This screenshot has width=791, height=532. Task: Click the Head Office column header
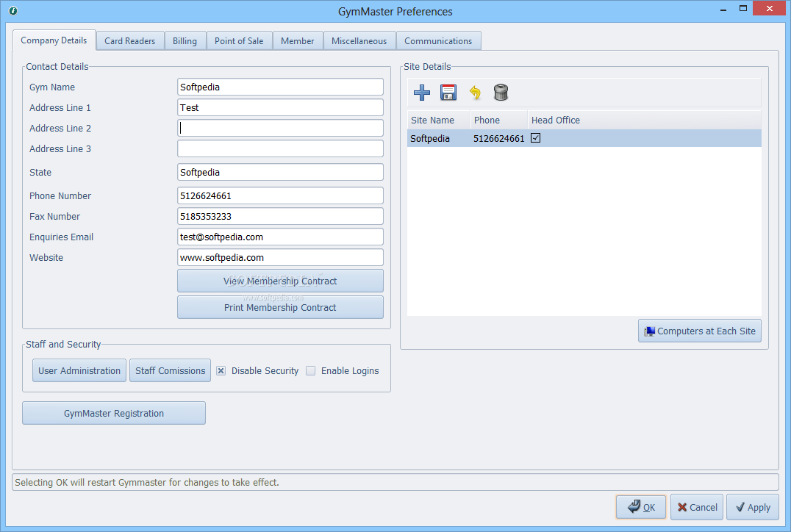click(644, 120)
